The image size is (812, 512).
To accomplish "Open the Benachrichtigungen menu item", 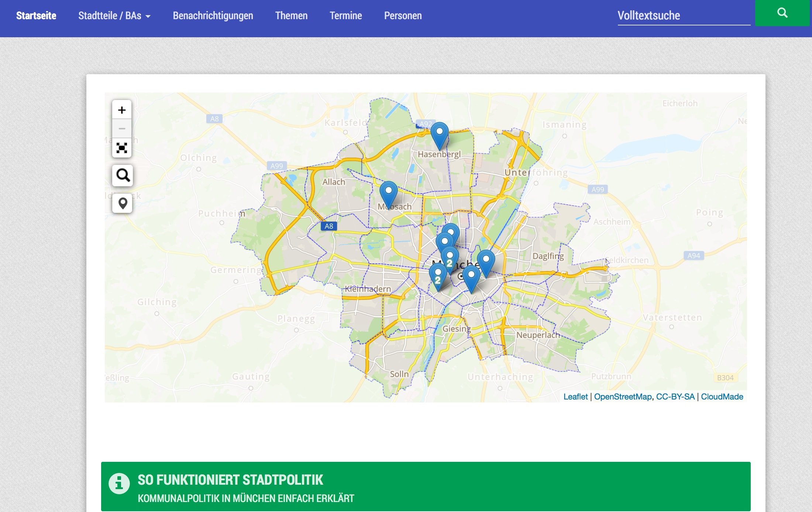I will point(213,16).
